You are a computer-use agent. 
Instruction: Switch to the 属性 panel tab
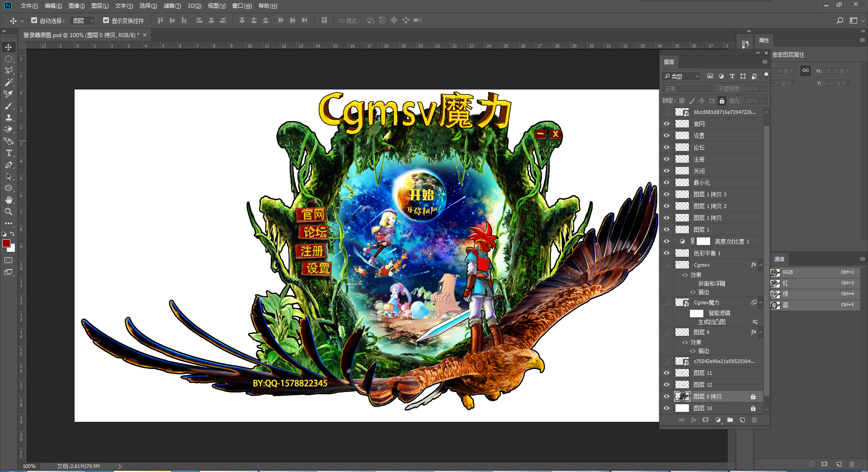coord(764,40)
